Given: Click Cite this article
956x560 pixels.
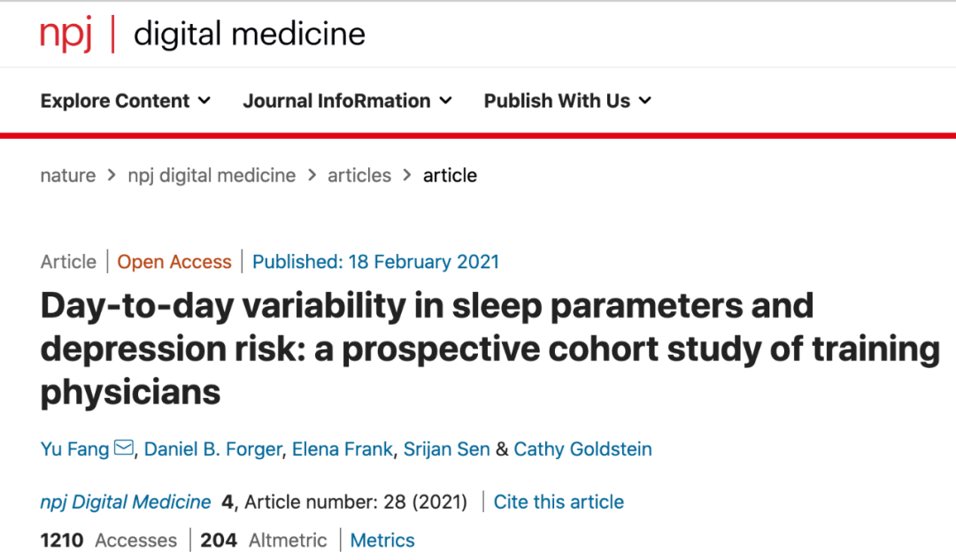Looking at the screenshot, I should tap(559, 502).
